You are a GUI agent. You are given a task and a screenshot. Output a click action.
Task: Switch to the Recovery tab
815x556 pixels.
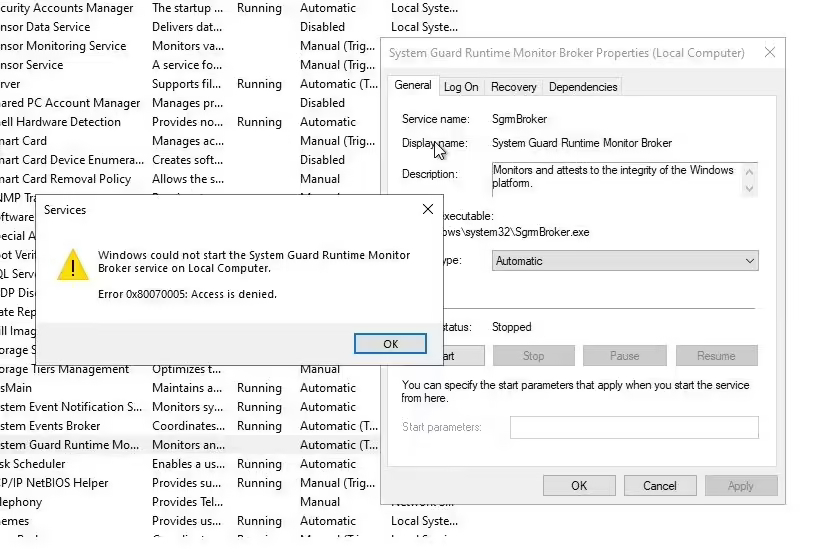pyautogui.click(x=514, y=87)
